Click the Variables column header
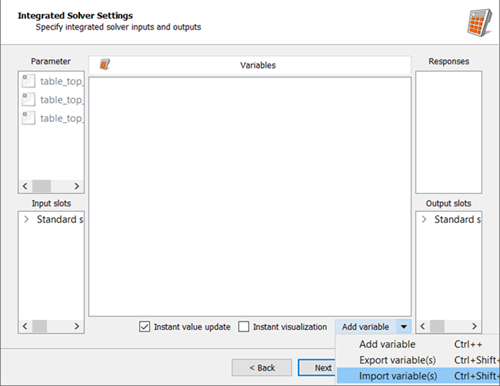500x386 pixels. (250, 65)
